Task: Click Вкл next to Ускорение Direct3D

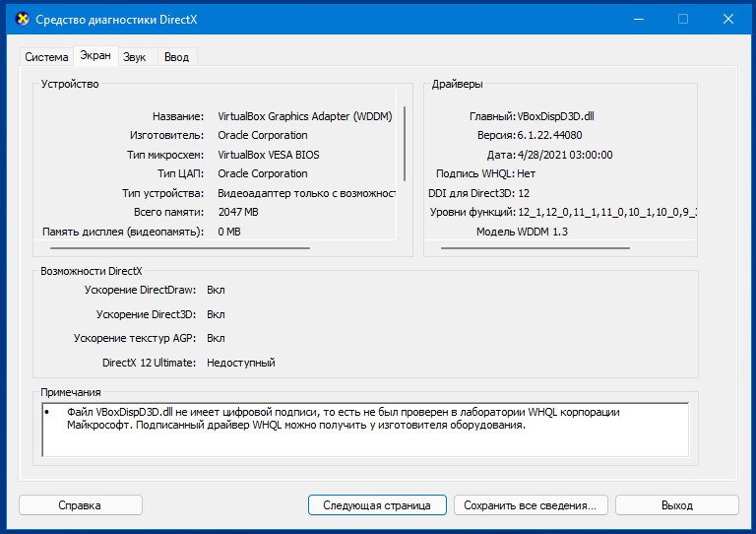Action: point(216,314)
